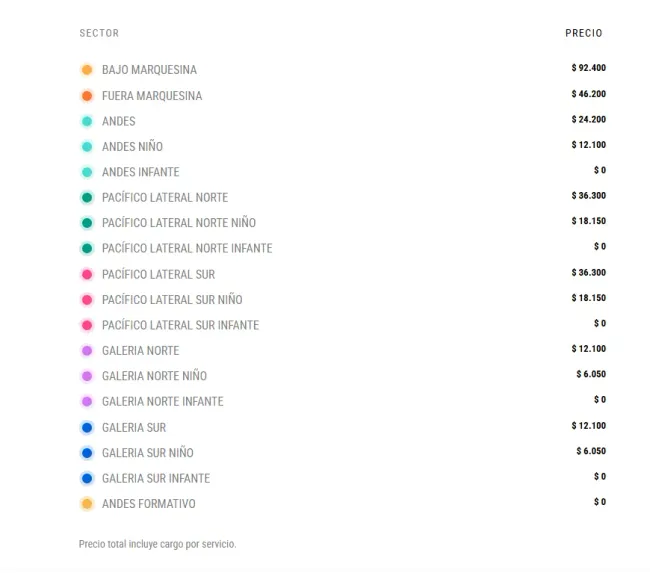
Task: Click the $ 6.050 GALERIA SUR NIÑO price
Action: pyautogui.click(x=590, y=451)
